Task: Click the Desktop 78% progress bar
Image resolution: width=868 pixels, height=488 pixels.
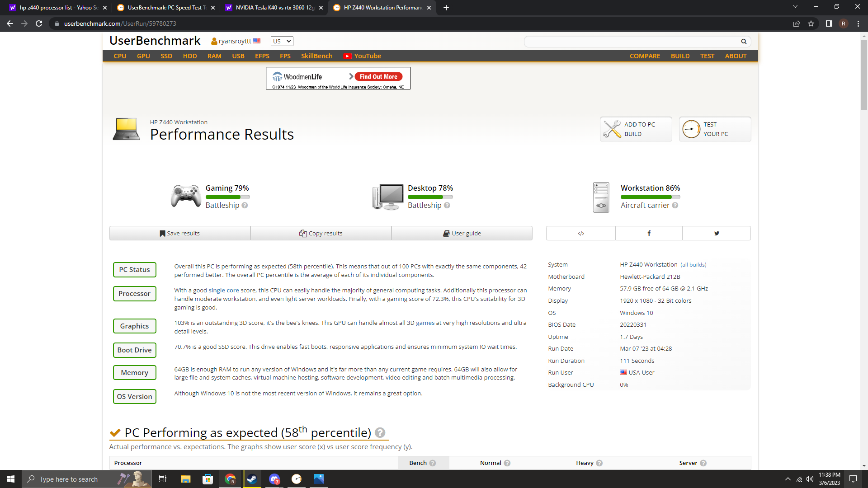Action: point(430,197)
